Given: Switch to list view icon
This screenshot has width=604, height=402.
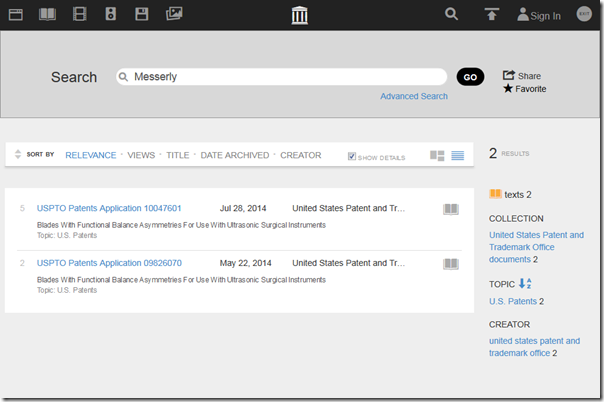Looking at the screenshot, I should (458, 156).
